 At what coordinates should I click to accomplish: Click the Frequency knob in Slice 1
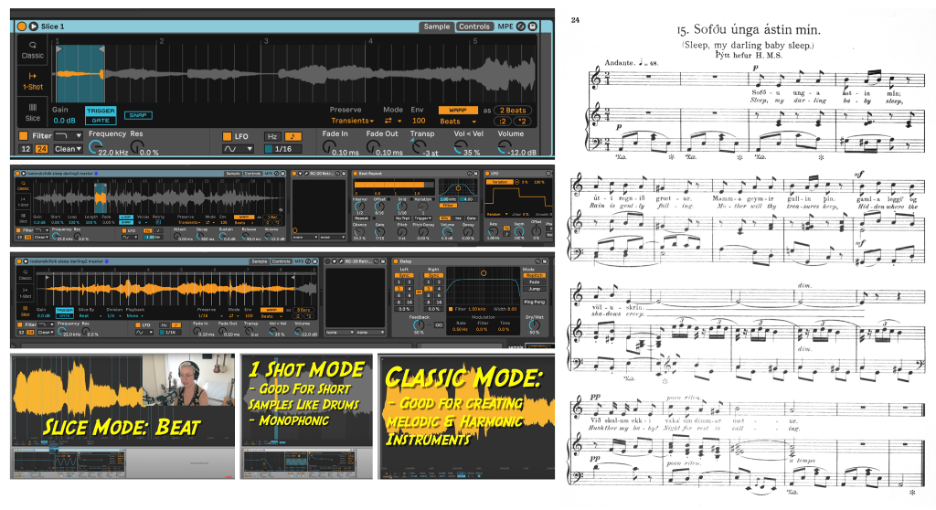(x=95, y=147)
